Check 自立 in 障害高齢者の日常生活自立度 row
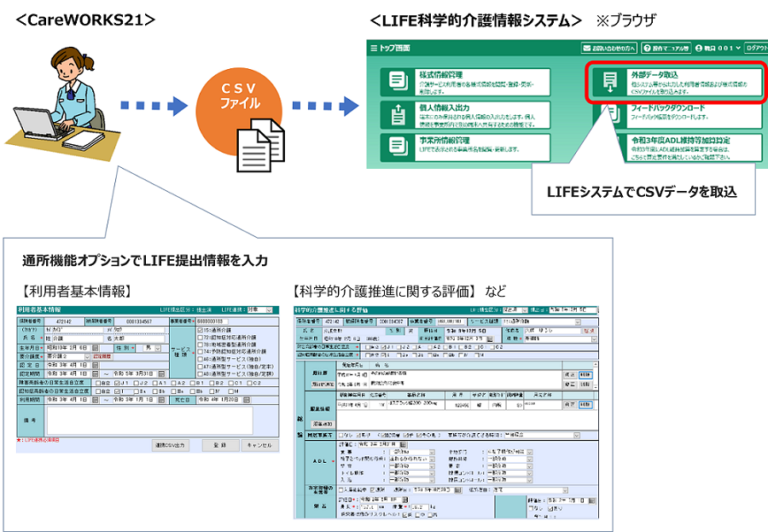The height and width of the screenshot is (532, 768). coord(98,383)
